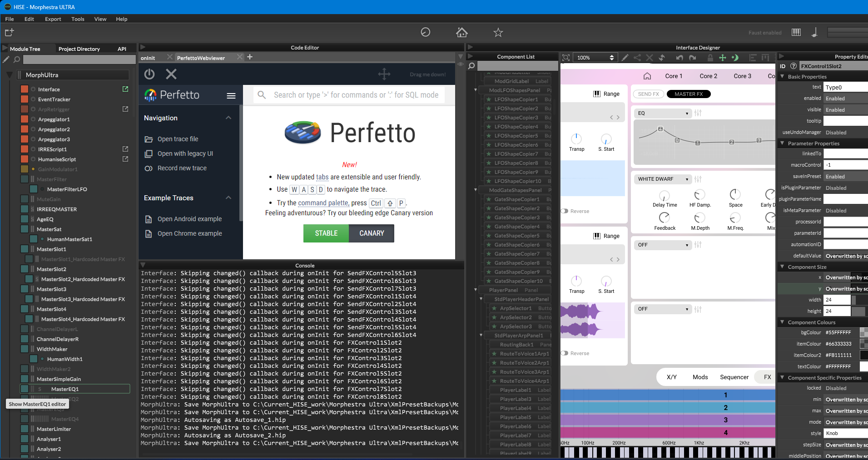The height and width of the screenshot is (460, 868).
Task: Open Interface script in external editor icon
Action: click(x=125, y=89)
